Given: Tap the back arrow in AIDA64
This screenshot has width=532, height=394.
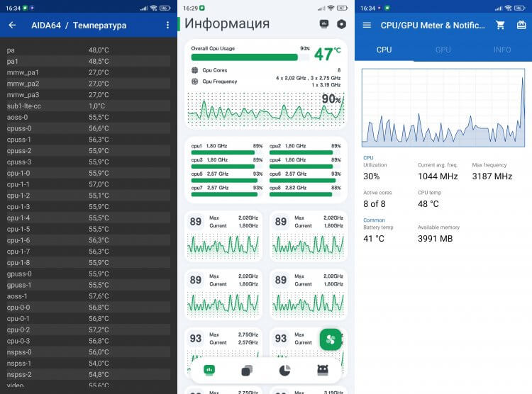Looking at the screenshot, I should (12, 25).
